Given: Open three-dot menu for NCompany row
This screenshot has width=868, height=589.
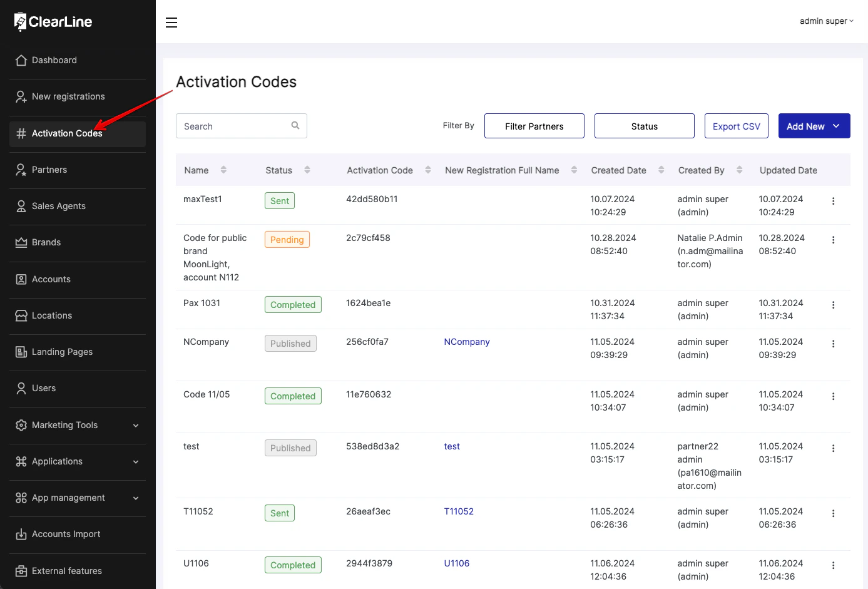Looking at the screenshot, I should tap(833, 344).
